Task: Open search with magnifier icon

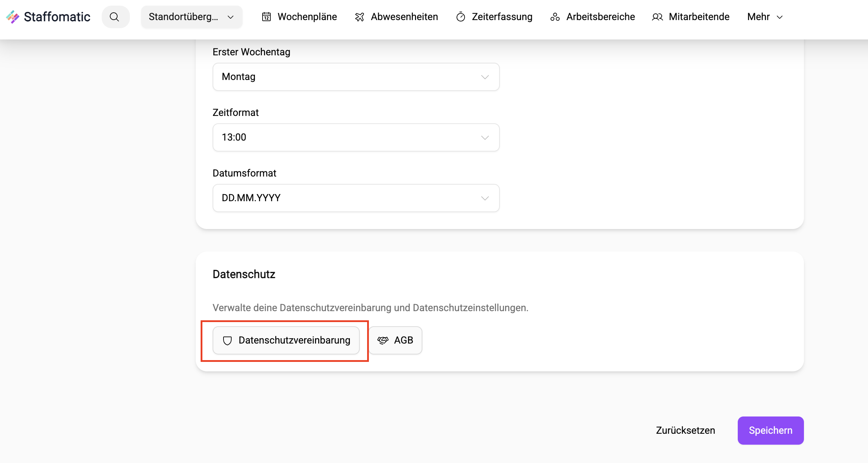Action: pos(115,17)
